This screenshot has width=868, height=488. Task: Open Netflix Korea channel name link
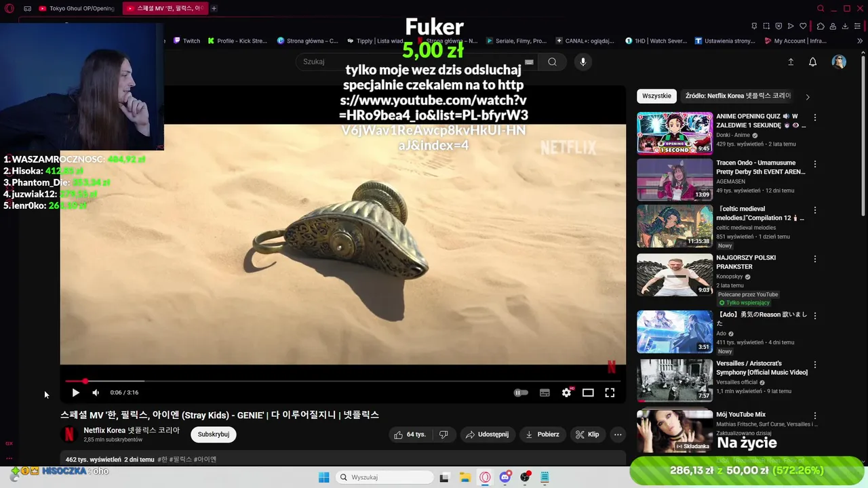pyautogui.click(x=132, y=430)
